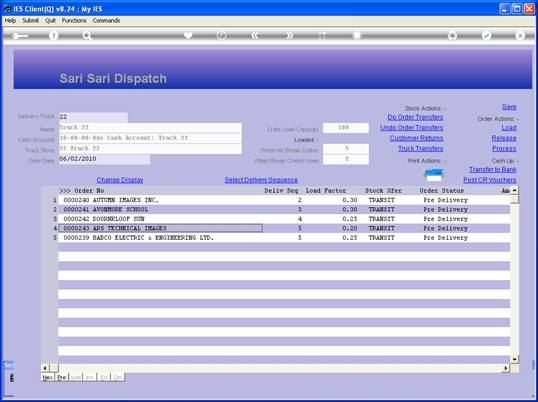The width and height of the screenshot is (538, 402).
Task: Click the magnifying glass search icon
Action: pos(87,35)
